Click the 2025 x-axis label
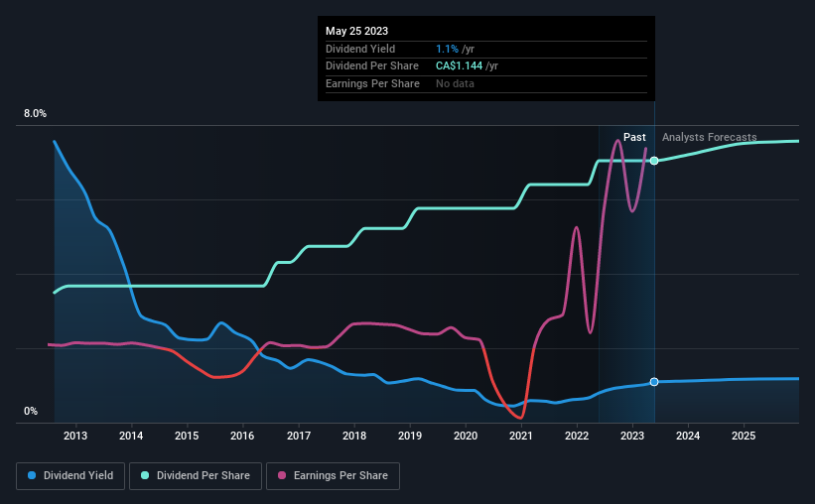Image resolution: width=815 pixels, height=504 pixels. (744, 436)
